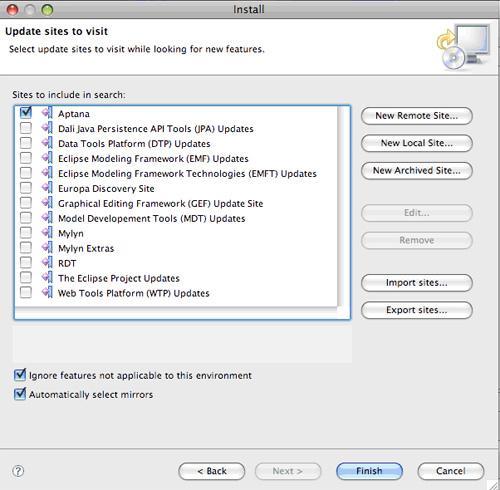Viewport: 500px width, 490px height.
Task: Enable the Data Tools Platform (DTP) checkbox
Action: [x=26, y=143]
